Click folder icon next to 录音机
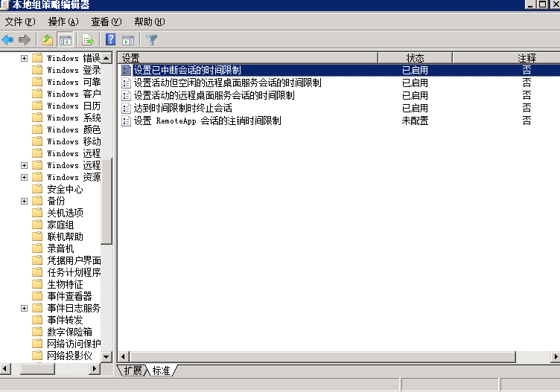 point(37,248)
